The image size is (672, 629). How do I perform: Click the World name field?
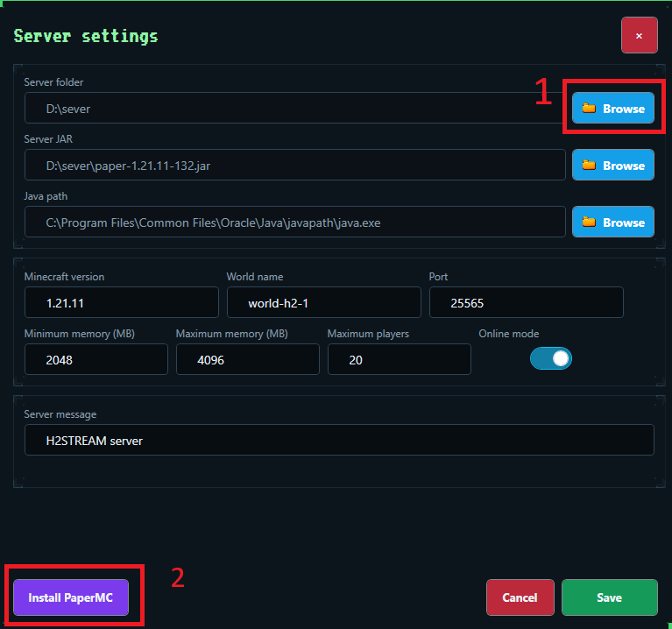[324, 302]
